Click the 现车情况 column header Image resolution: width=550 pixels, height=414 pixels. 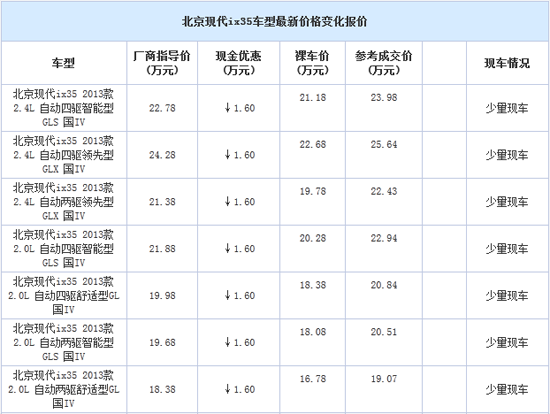pyautogui.click(x=507, y=63)
